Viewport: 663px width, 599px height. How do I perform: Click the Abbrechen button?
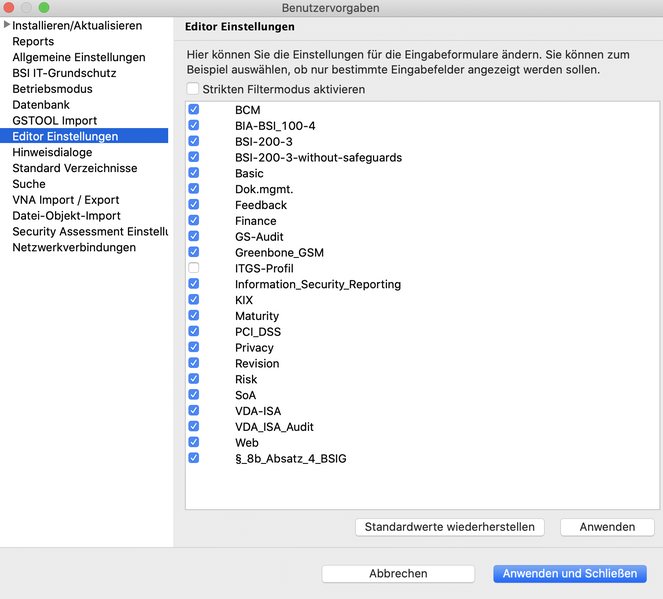point(398,574)
